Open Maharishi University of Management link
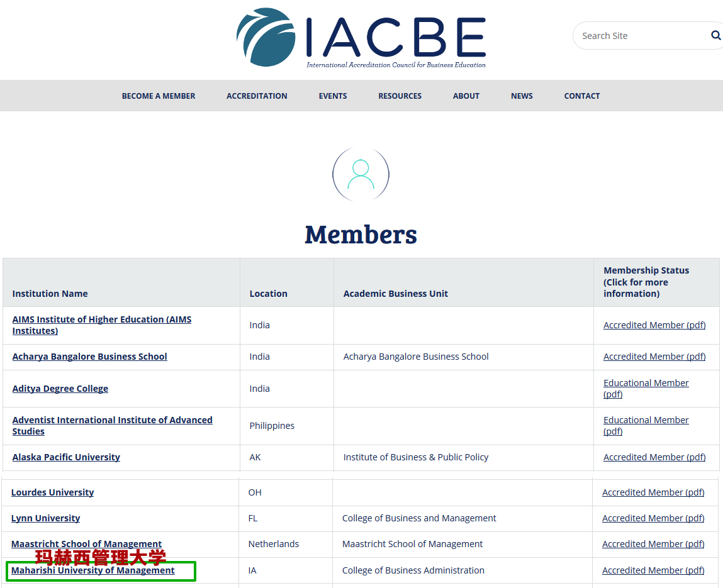The height and width of the screenshot is (588, 723). [92, 570]
